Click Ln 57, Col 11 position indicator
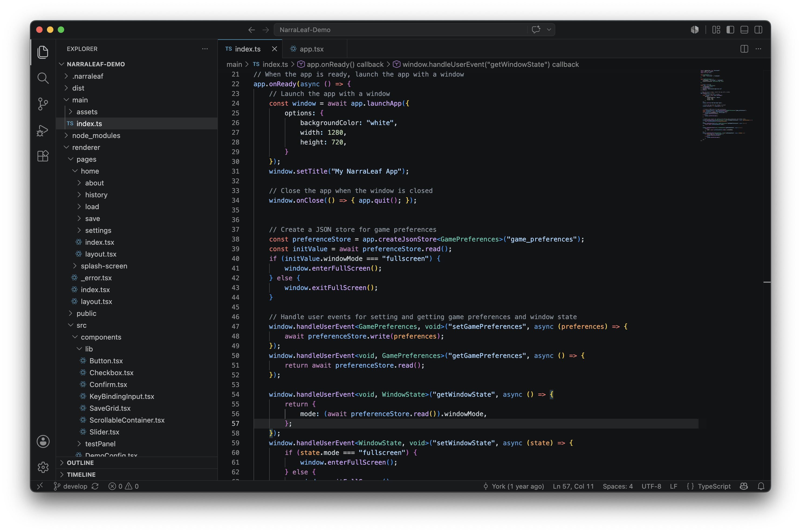The width and height of the screenshot is (801, 532). (x=573, y=486)
